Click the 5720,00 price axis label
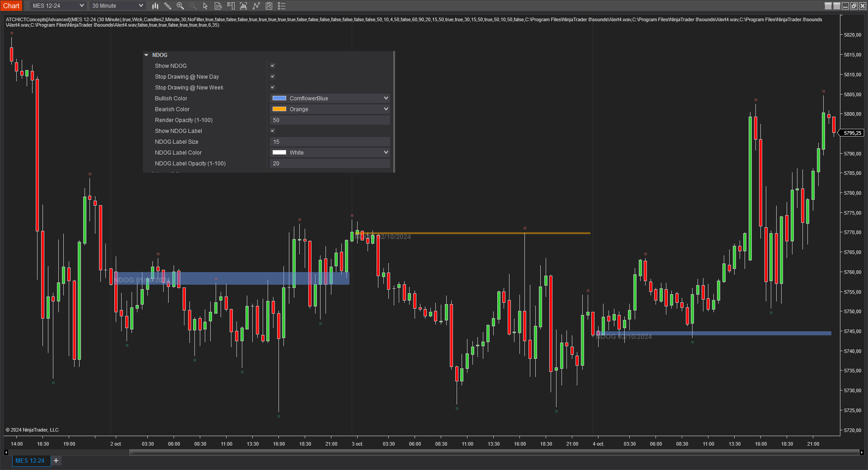 852,430
